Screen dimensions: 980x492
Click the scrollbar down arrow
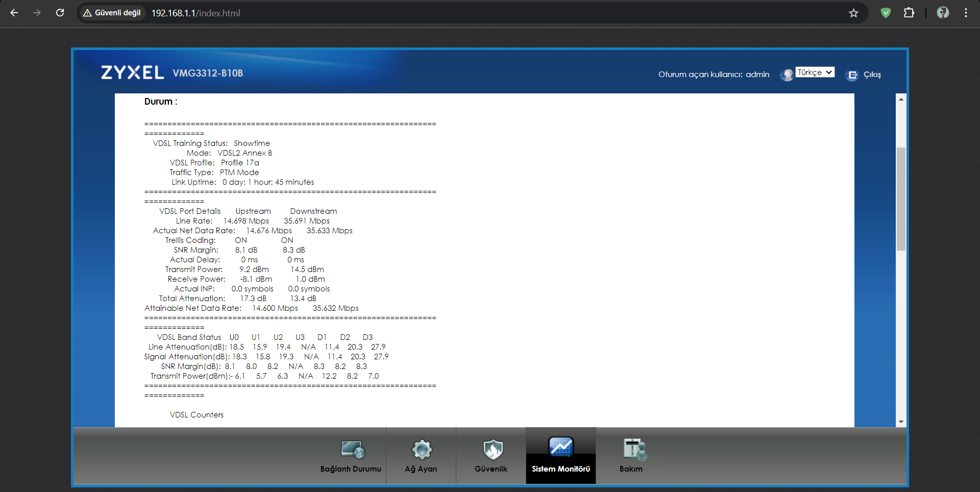[x=901, y=422]
